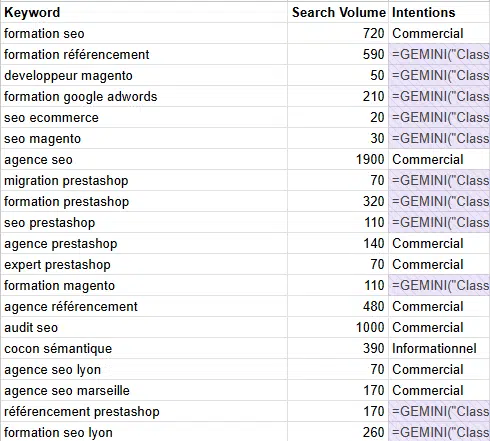
Task: Click the GEMINI formula for formation seo lyon
Action: pyautogui.click(x=439, y=432)
